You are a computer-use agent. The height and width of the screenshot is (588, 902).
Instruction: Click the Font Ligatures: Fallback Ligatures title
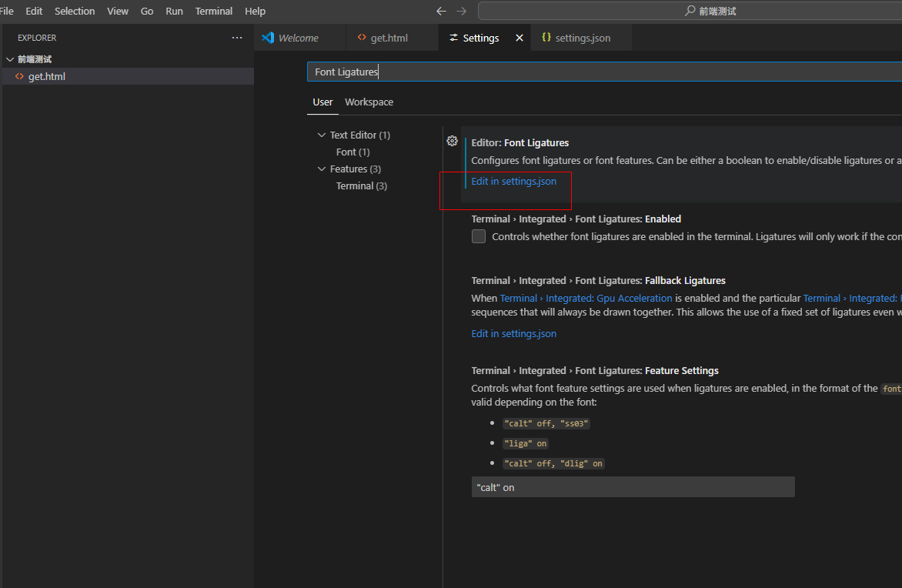598,281
